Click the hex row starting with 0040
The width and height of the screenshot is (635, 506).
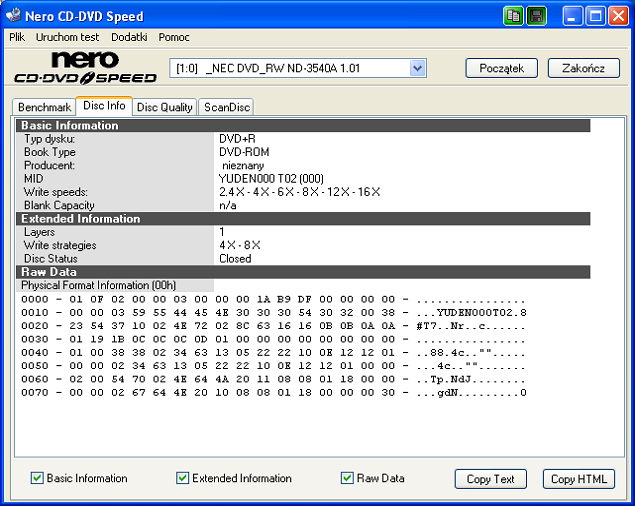tap(273, 353)
